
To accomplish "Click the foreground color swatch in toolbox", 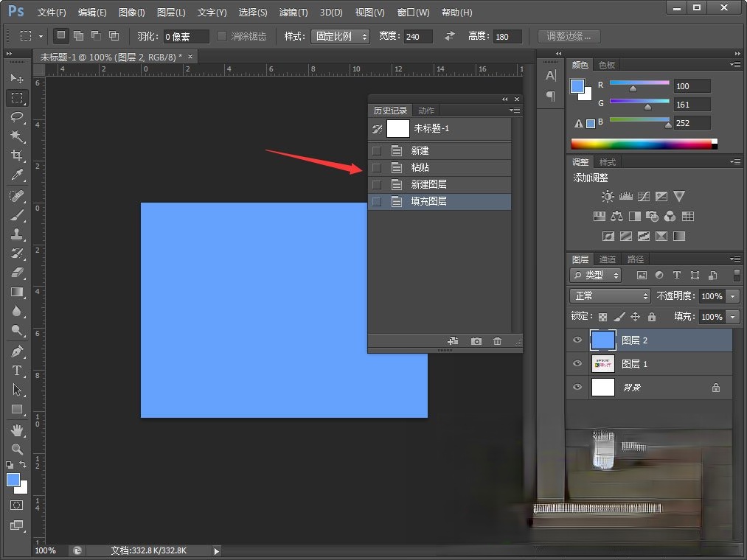I will [x=13, y=480].
